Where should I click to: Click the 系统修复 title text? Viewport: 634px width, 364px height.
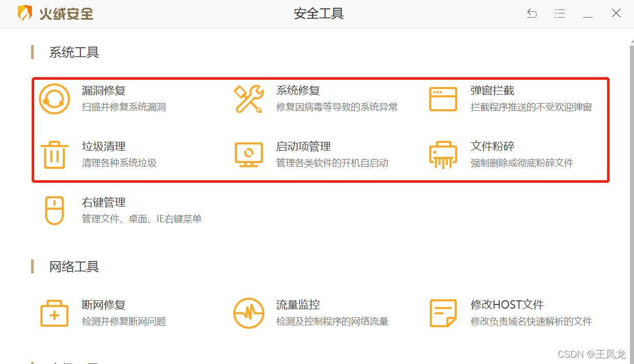[x=298, y=91]
